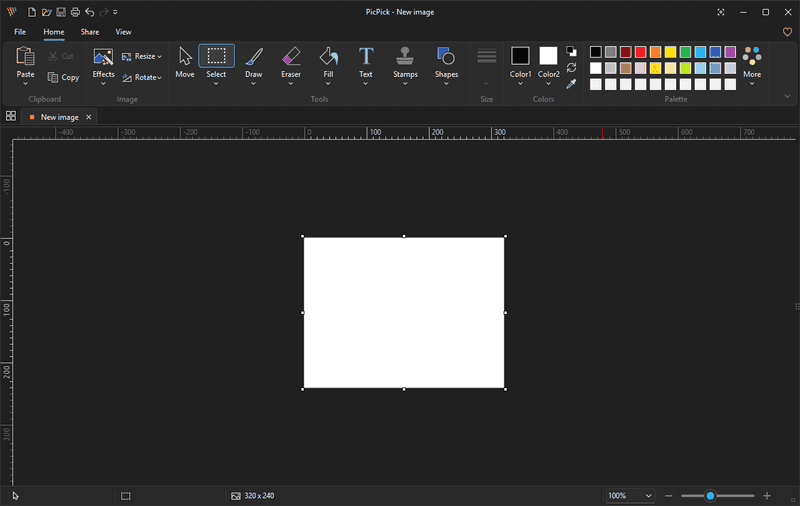Open the File menu
Screen dimensions: 800x506
click(20, 32)
